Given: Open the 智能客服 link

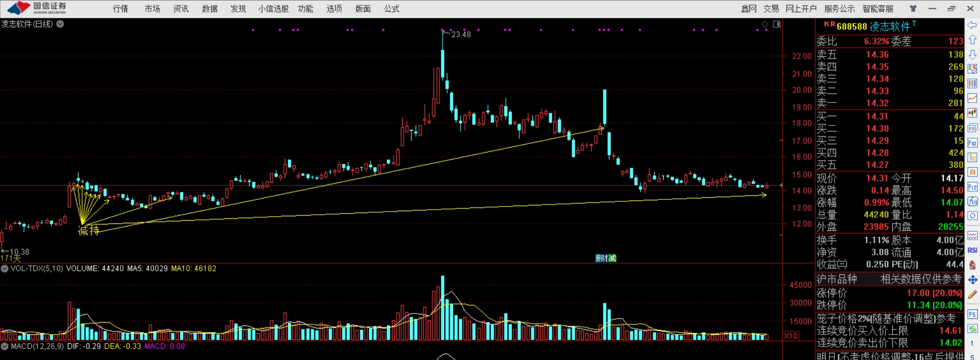Looking at the screenshot, I should (x=878, y=9).
